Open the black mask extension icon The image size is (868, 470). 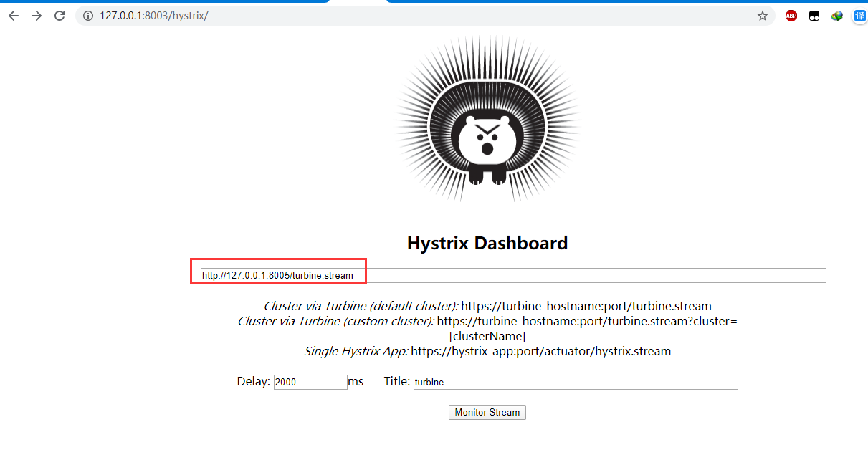(814, 16)
